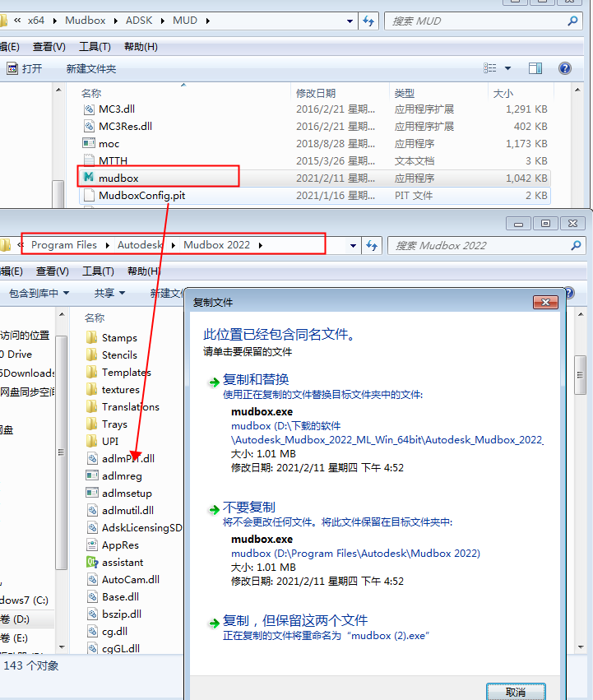Select bszip.dll file

114,614
